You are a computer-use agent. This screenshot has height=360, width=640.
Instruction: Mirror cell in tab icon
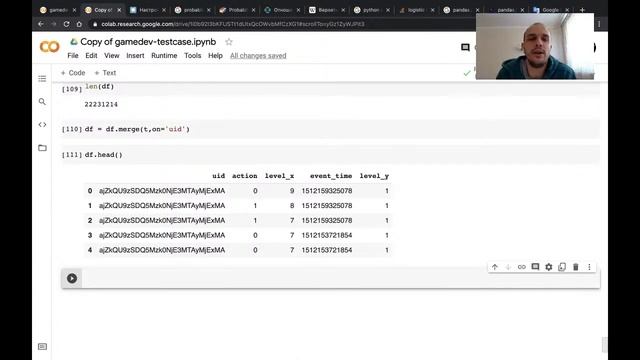point(562,267)
